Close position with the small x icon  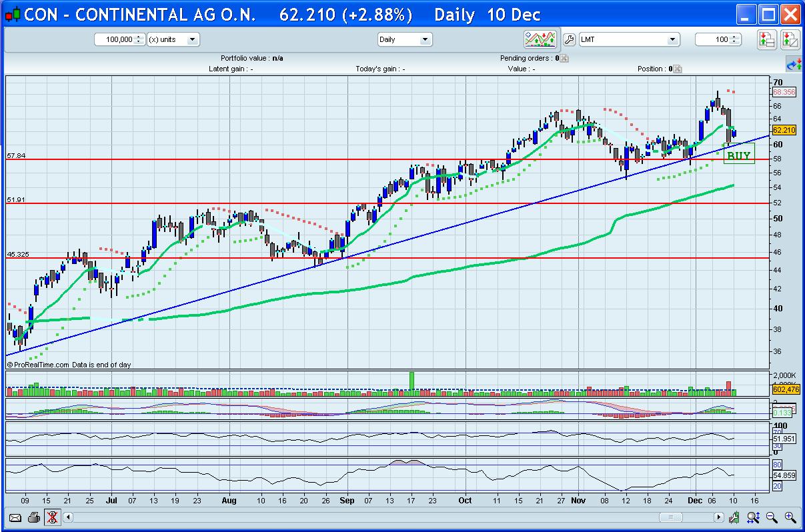pos(678,69)
